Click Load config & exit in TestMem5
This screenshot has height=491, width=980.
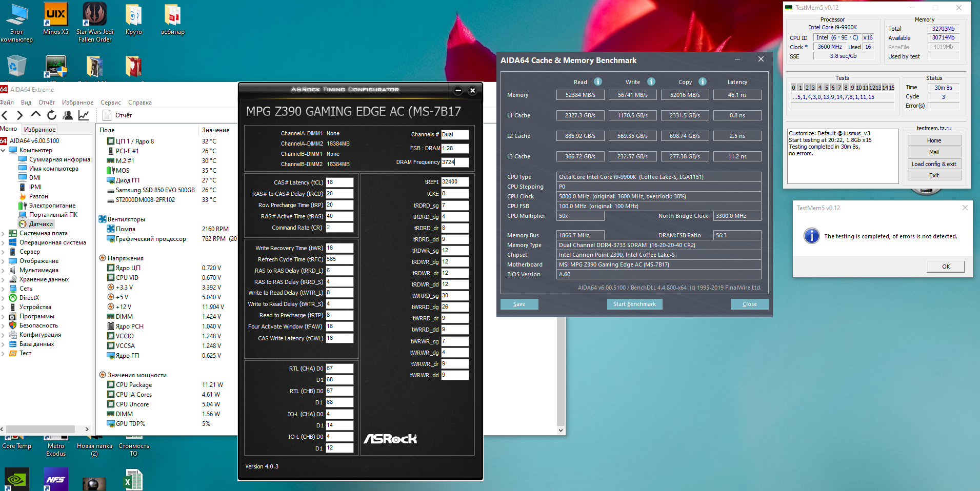[934, 164]
